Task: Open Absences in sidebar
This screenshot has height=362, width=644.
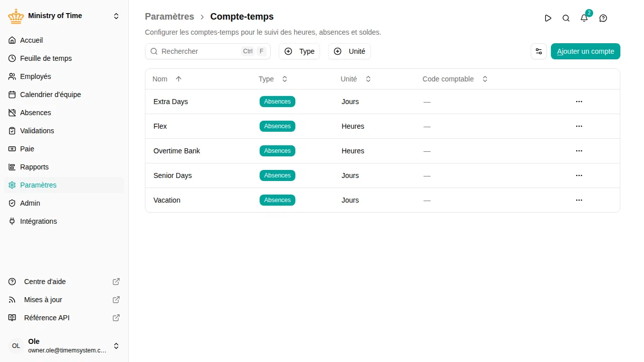Action: click(64, 113)
